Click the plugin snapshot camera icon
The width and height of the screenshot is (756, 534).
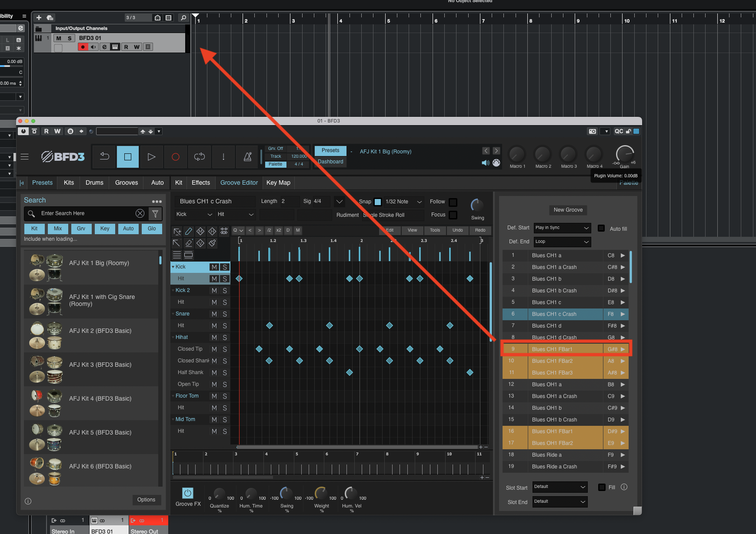tap(592, 131)
